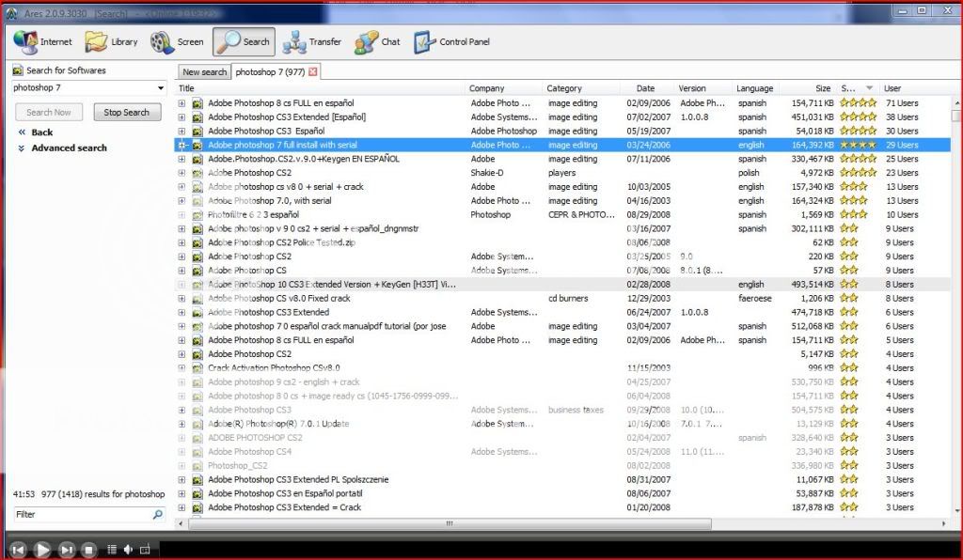
Task: Start playback with the play button
Action: pyautogui.click(x=41, y=550)
